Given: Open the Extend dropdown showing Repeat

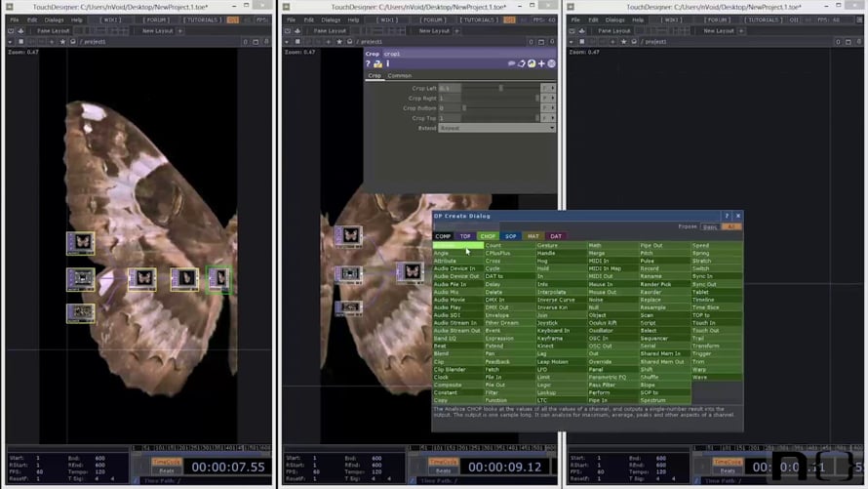Looking at the screenshot, I should (496, 128).
